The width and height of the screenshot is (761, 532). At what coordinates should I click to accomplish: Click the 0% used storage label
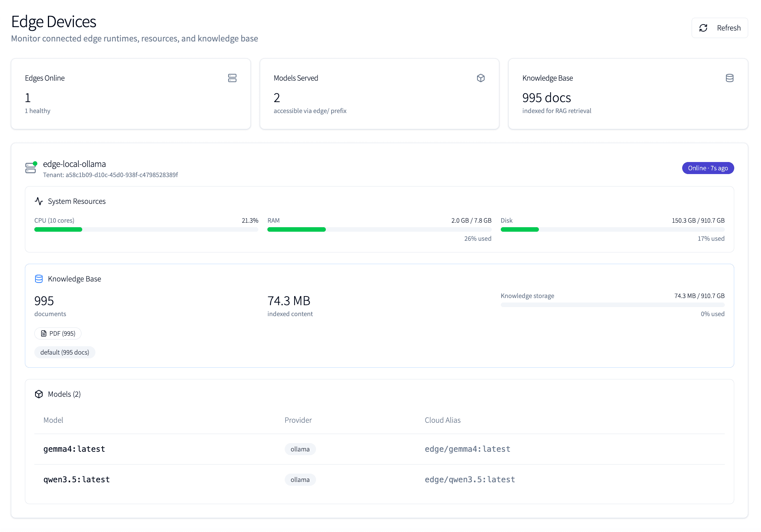click(713, 314)
